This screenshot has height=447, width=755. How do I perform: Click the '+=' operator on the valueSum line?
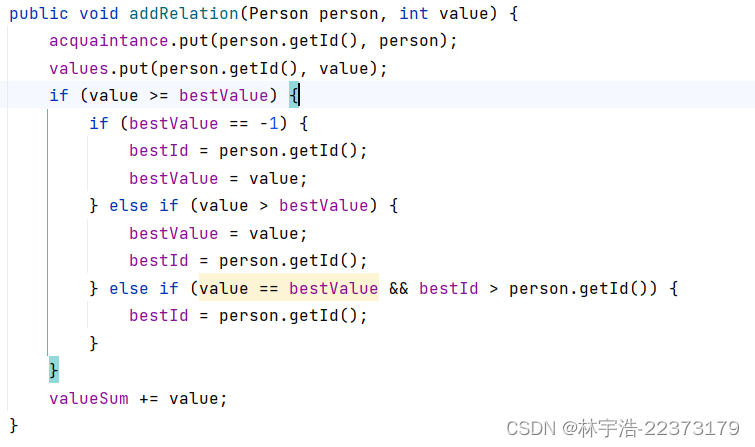(x=148, y=399)
